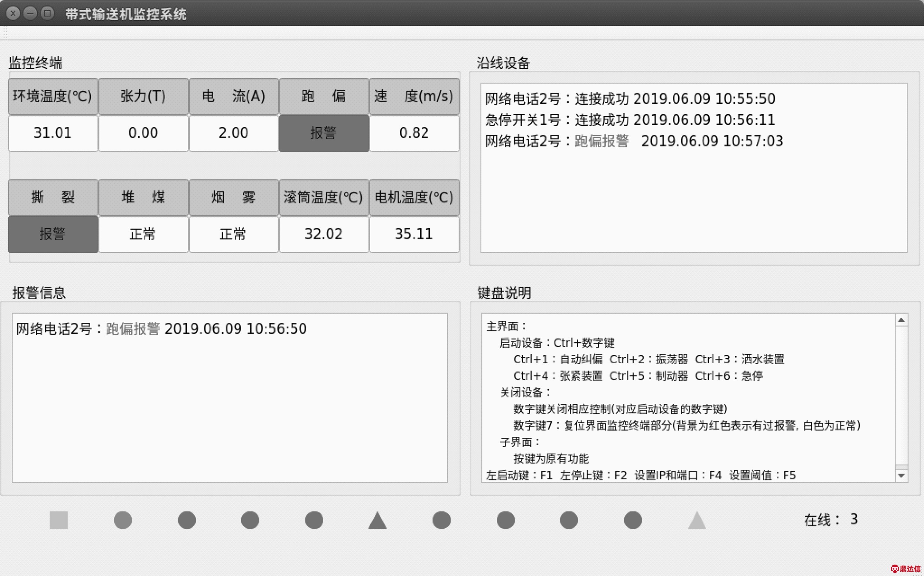Click the 堆煤 header cell
Image resolution: width=924 pixels, height=576 pixels.
(143, 197)
